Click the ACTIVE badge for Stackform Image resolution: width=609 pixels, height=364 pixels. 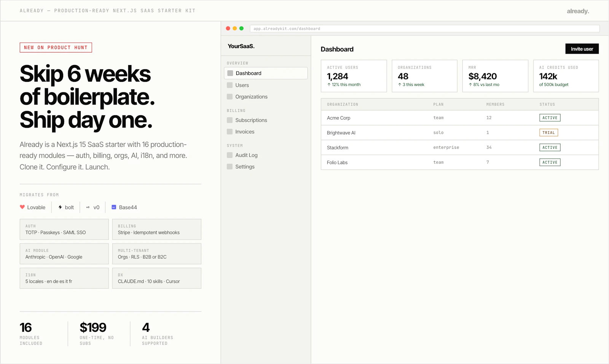click(550, 148)
